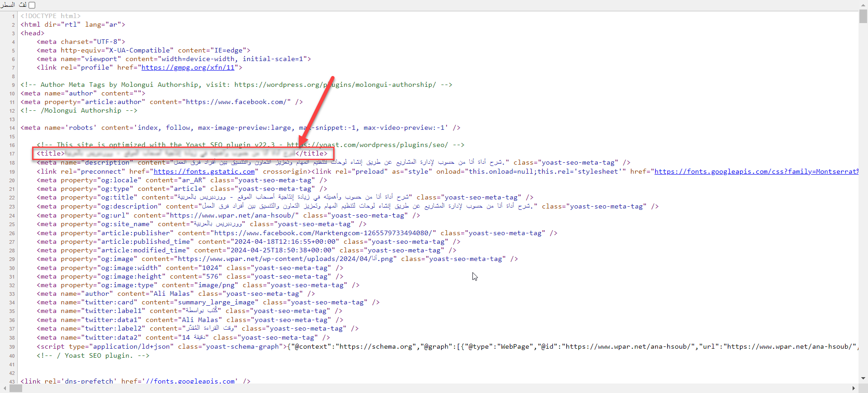Click the horizontal scrollbar right arrow
The image size is (868, 393).
click(854, 388)
